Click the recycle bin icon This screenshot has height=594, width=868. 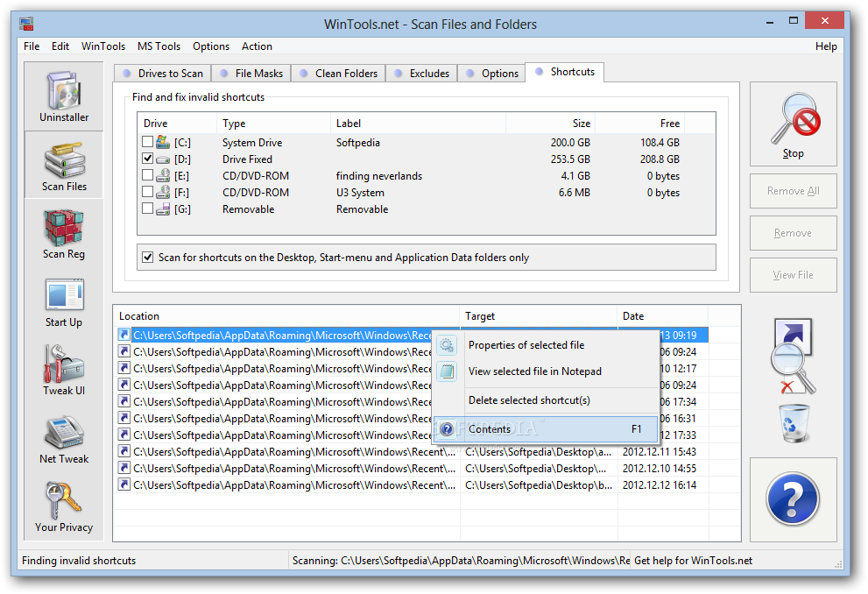(x=794, y=423)
